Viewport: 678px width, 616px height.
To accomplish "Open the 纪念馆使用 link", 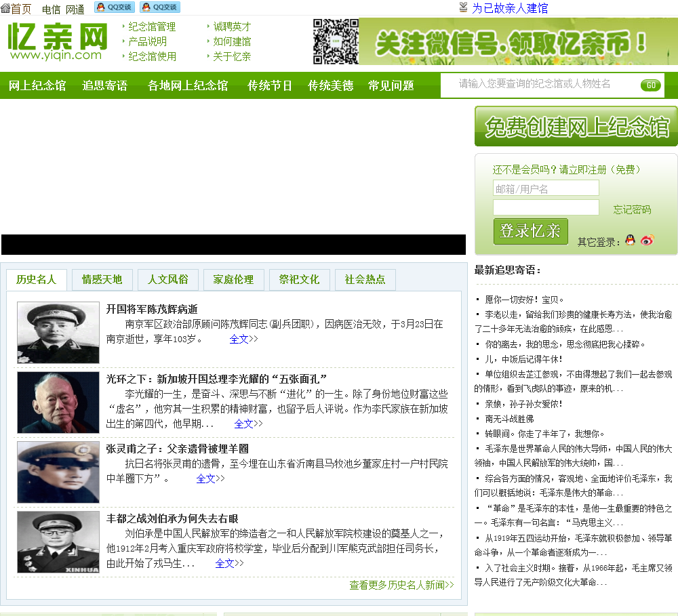I will coord(152,56).
